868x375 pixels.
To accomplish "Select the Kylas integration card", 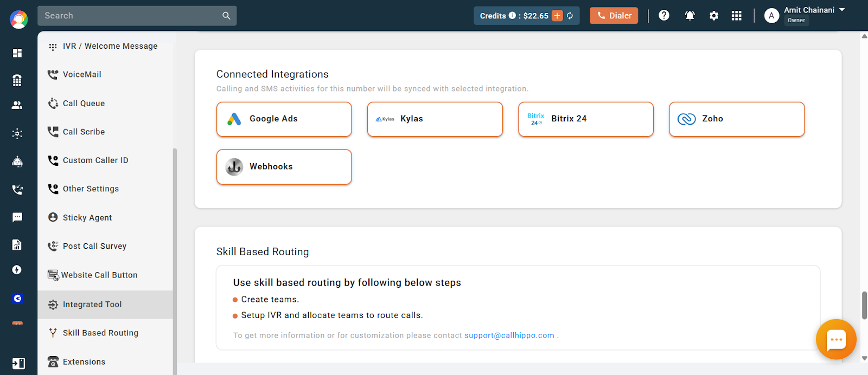I will click(435, 119).
